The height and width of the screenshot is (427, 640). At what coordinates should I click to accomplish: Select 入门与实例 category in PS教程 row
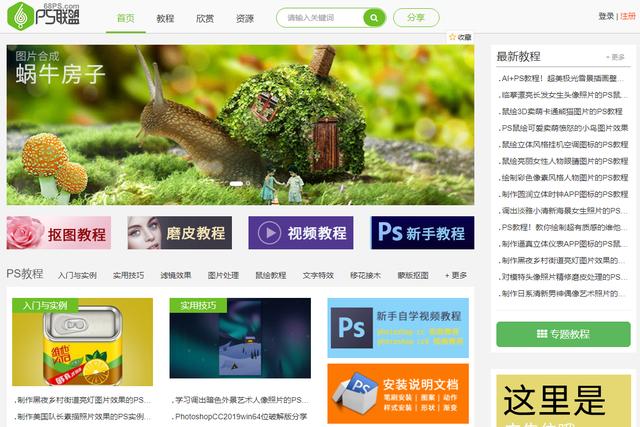[77, 276]
